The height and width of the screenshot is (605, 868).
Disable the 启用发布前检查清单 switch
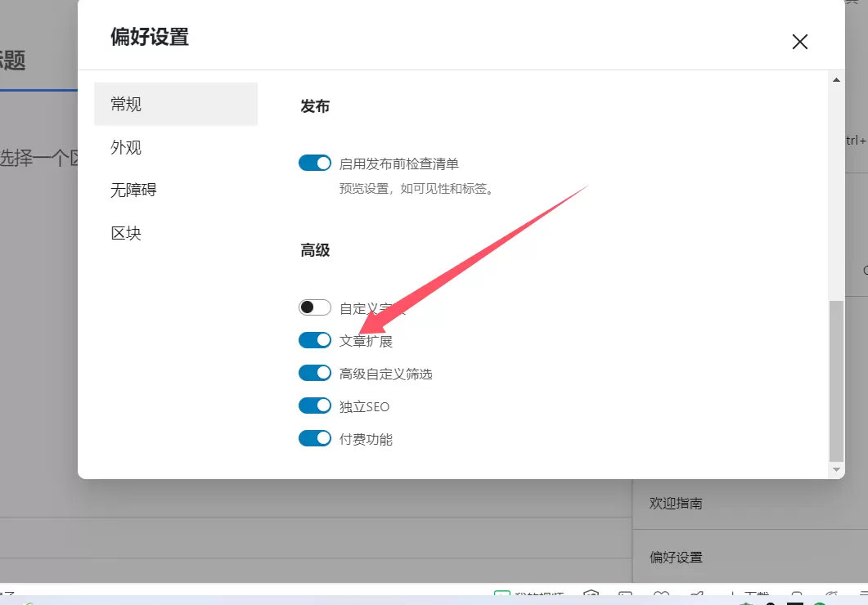314,164
